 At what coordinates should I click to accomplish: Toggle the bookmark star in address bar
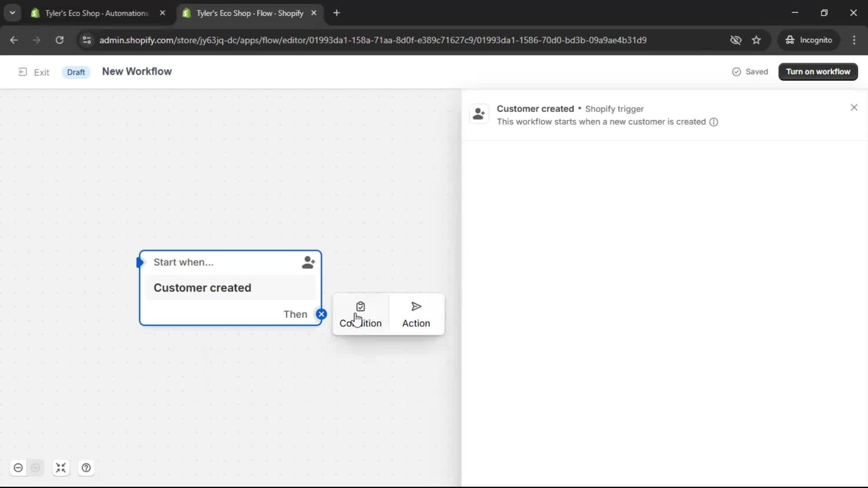tap(757, 40)
